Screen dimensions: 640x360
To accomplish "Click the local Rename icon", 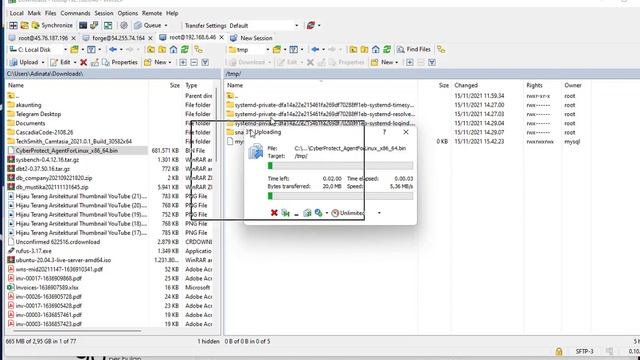I will pos(95,62).
